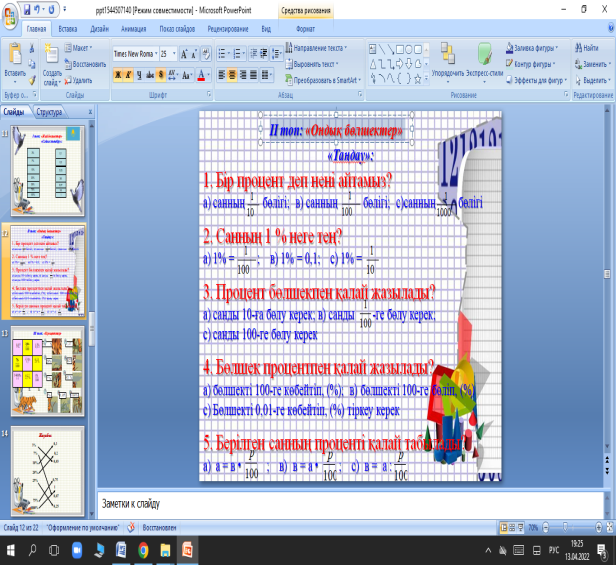Open the Windows Start menu

point(11,550)
